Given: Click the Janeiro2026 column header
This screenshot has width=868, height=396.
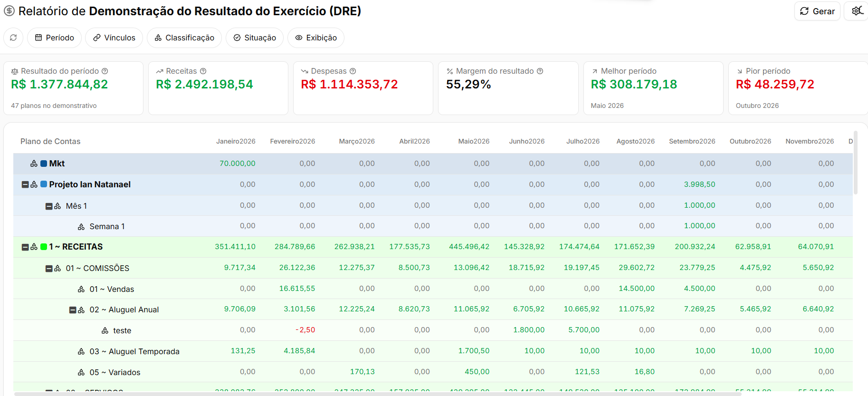Looking at the screenshot, I should pos(236,141).
